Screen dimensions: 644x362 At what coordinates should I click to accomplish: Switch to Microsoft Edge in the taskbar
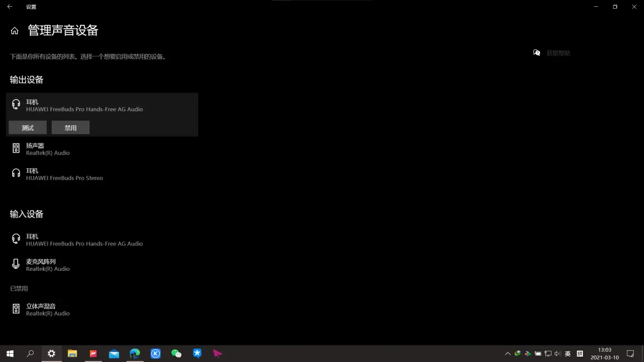(x=135, y=354)
